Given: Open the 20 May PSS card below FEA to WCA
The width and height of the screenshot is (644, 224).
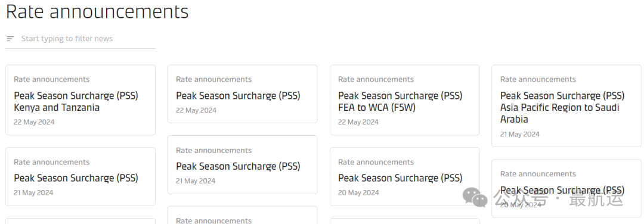Looking at the screenshot, I should [404, 176].
